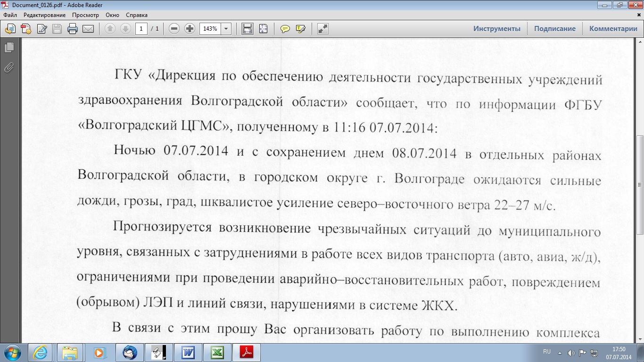
Task: Open Windows Media Player from taskbar
Action: coord(99,353)
